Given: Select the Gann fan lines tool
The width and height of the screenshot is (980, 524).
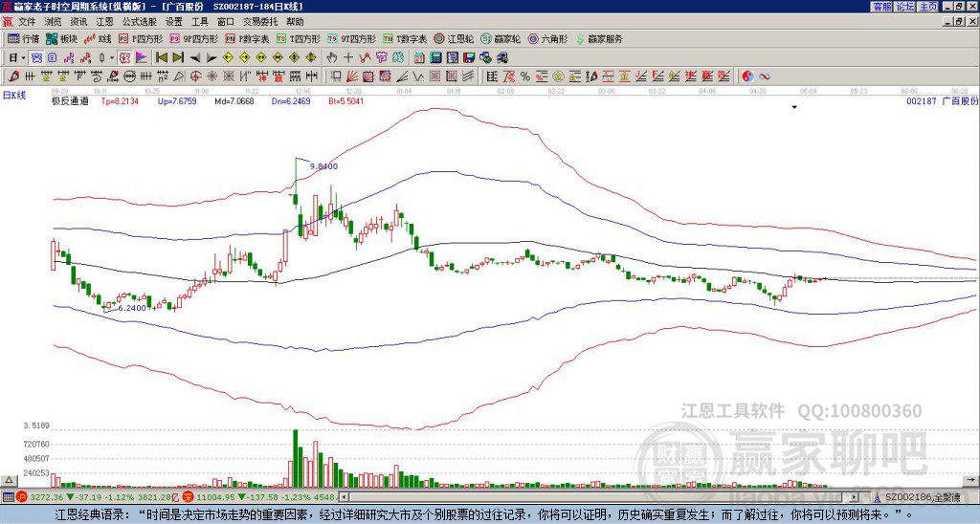Looking at the screenshot, I should tap(352, 76).
